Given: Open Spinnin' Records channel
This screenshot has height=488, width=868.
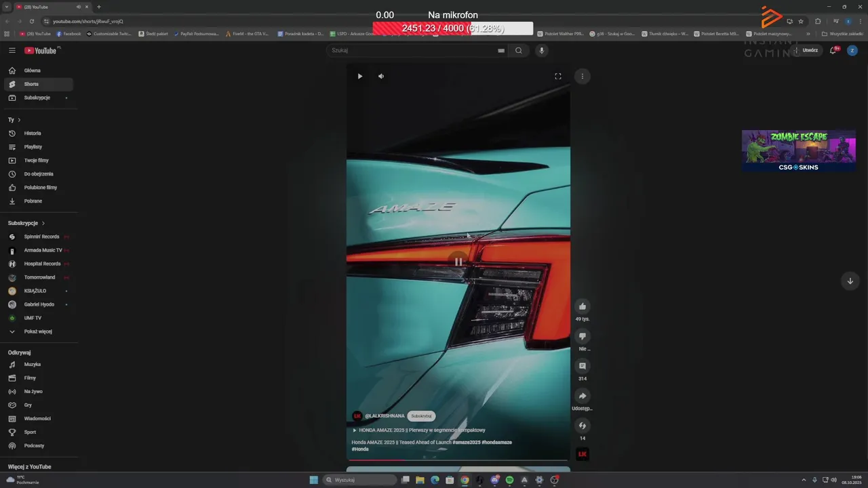Looking at the screenshot, I should 39,237.
